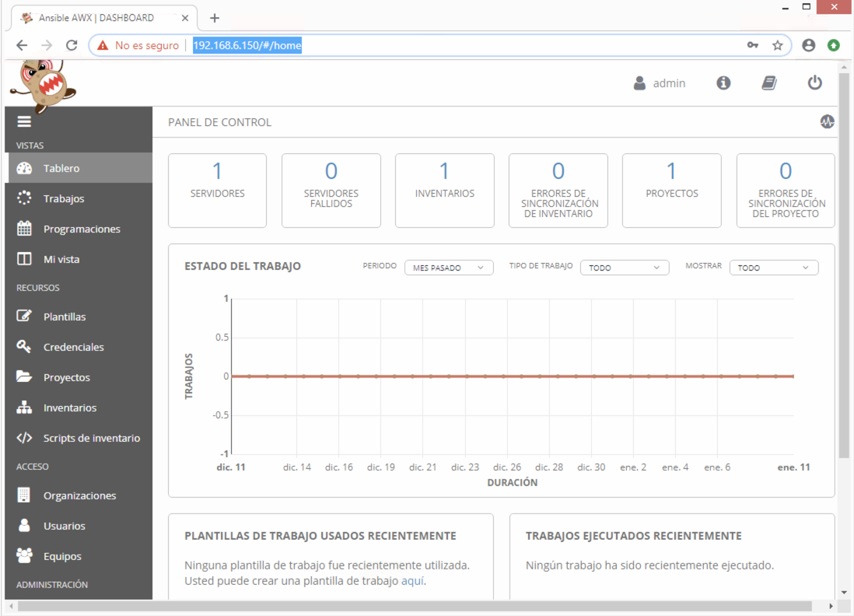Open the TIPO DE TRABAJO dropdown
This screenshot has width=854, height=616.
point(625,268)
